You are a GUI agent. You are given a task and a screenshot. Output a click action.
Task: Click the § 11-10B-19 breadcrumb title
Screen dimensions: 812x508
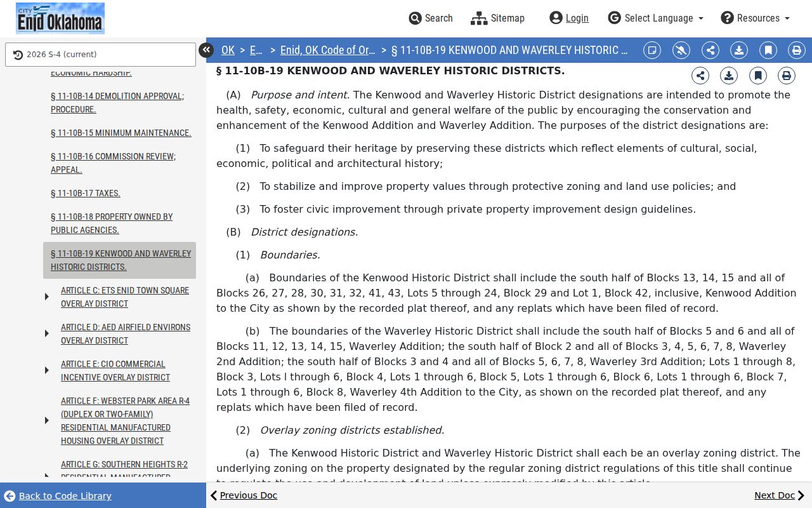tap(509, 50)
